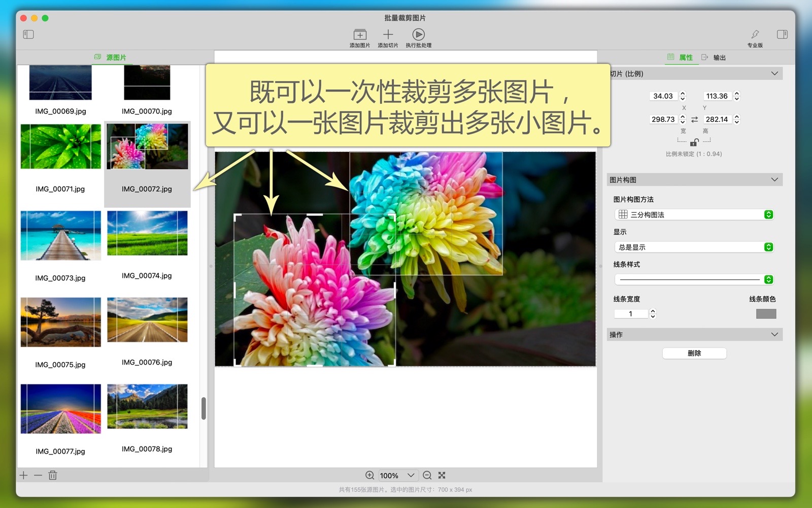
Task: Select the Properties (属性) tab
Action: [680, 57]
